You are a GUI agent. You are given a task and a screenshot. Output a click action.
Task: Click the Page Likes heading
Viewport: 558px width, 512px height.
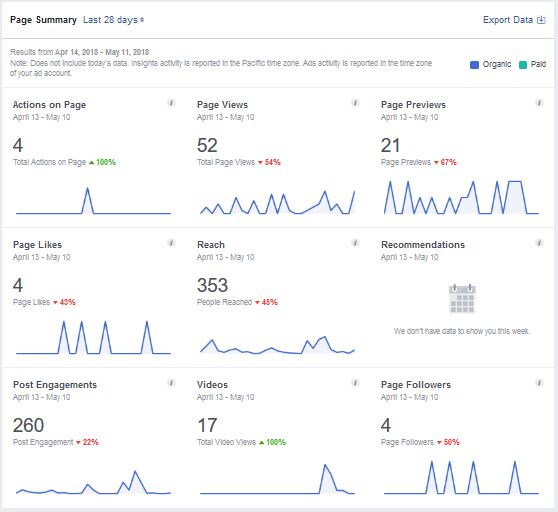click(x=37, y=245)
